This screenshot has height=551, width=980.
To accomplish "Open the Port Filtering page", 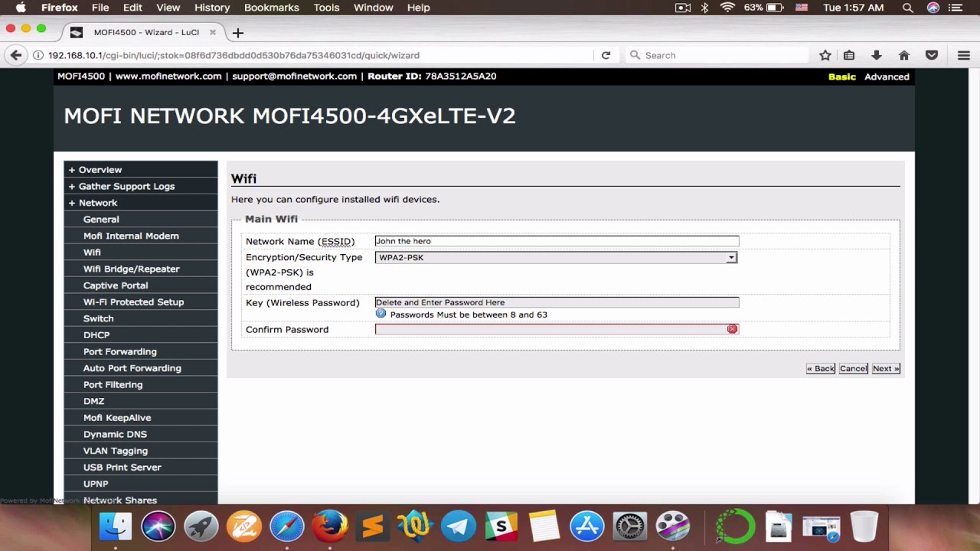I will coord(113,385).
